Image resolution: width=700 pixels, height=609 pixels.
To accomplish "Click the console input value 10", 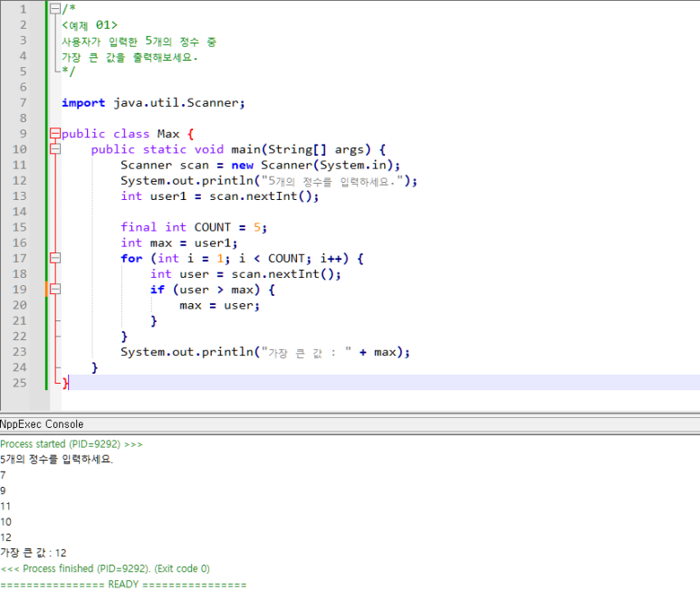I will click(5, 521).
